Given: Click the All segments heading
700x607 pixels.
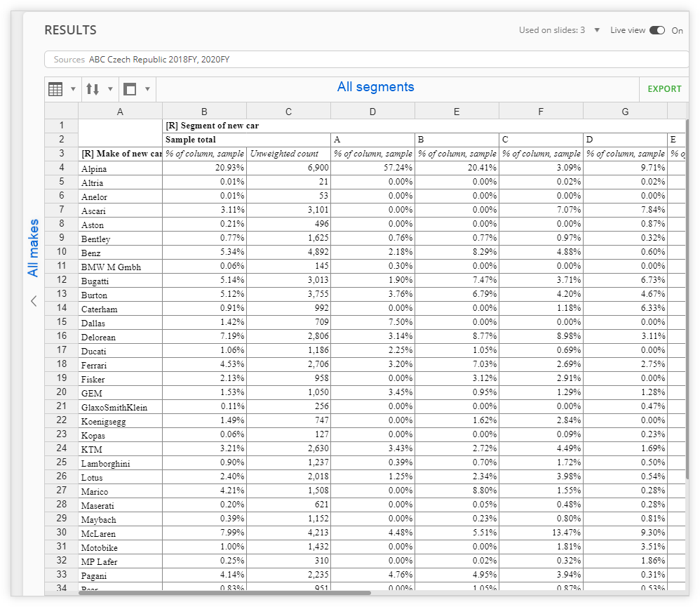Looking at the screenshot, I should (x=375, y=86).
